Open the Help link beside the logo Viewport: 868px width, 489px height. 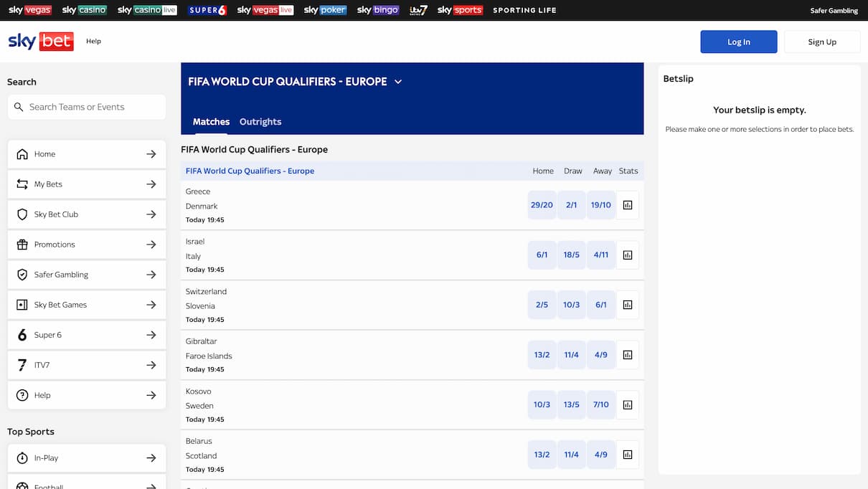[93, 41]
